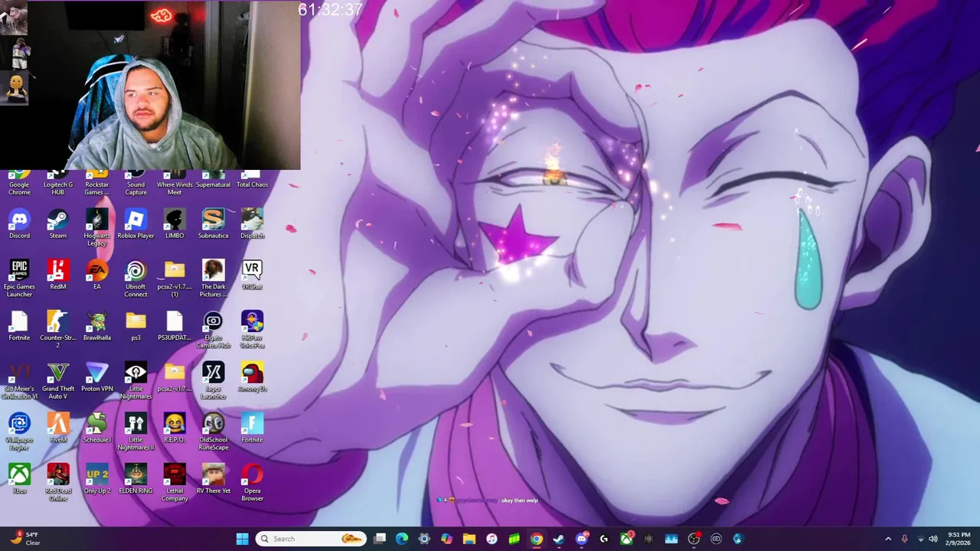The image size is (980, 551).
Task: Open Fortnite shortcut with blue F icon
Action: pos(252,429)
